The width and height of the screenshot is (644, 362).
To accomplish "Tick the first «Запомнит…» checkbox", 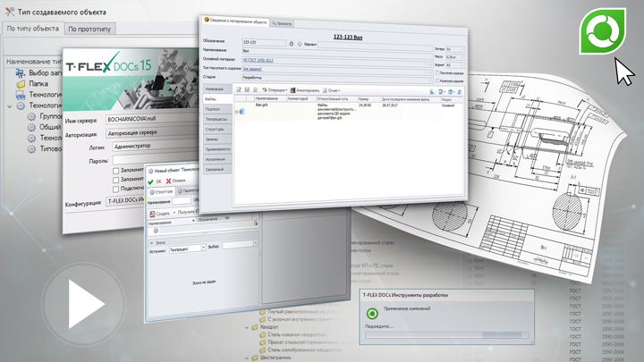I will click(115, 171).
